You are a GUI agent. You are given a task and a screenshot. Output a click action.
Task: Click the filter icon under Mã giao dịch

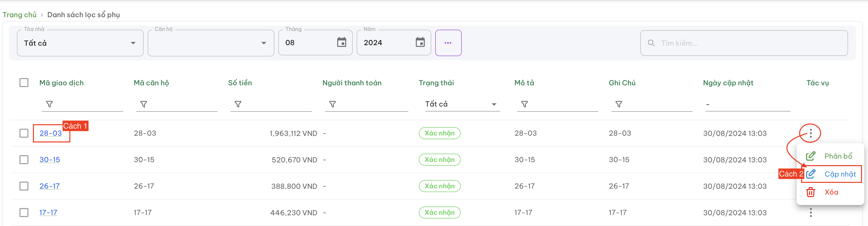click(50, 105)
